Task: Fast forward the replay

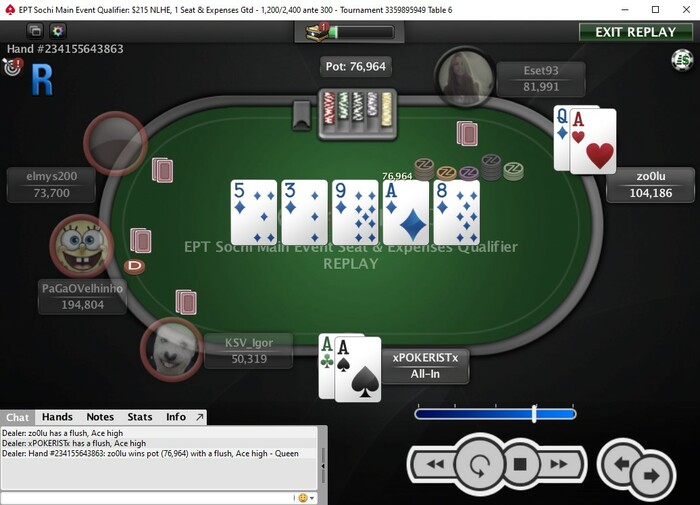Action: click(x=559, y=464)
